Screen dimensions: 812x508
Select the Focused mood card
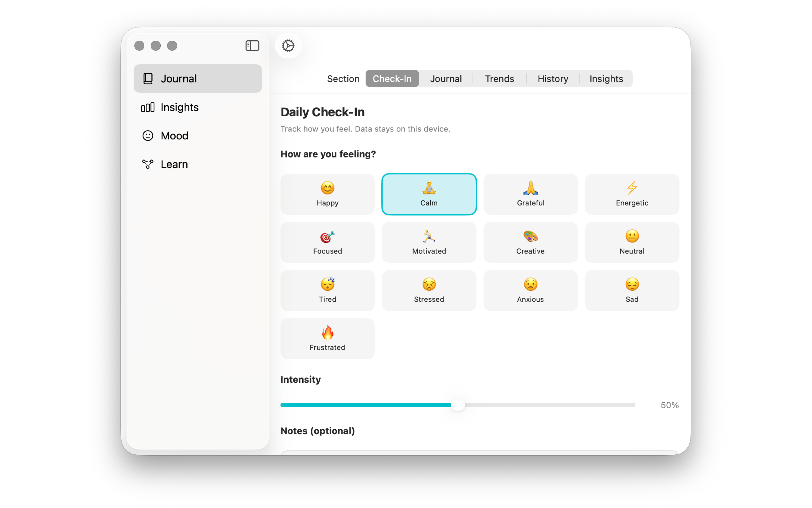(x=328, y=242)
